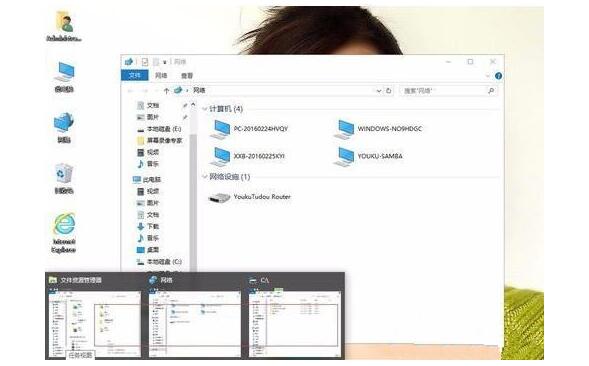
Task: Open 图片 under 此电脑
Action: [148, 203]
